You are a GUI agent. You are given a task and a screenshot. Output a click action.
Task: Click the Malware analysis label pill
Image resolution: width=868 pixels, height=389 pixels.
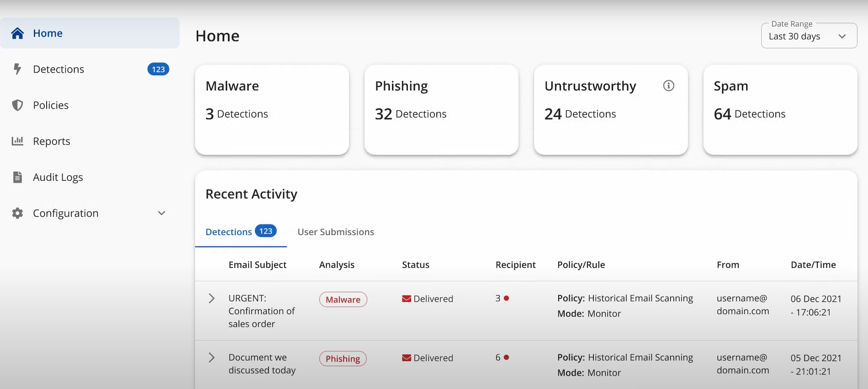[343, 300]
